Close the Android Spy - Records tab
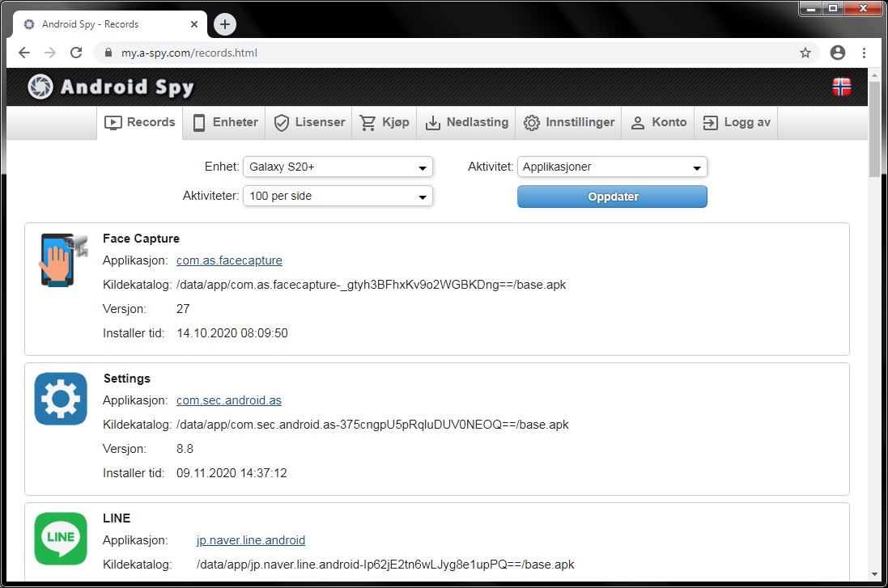 [194, 24]
